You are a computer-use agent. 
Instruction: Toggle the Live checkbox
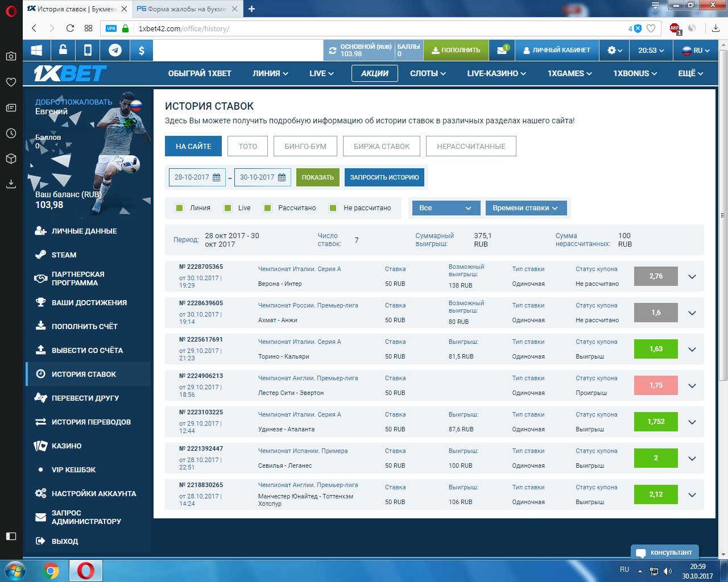[x=228, y=208]
